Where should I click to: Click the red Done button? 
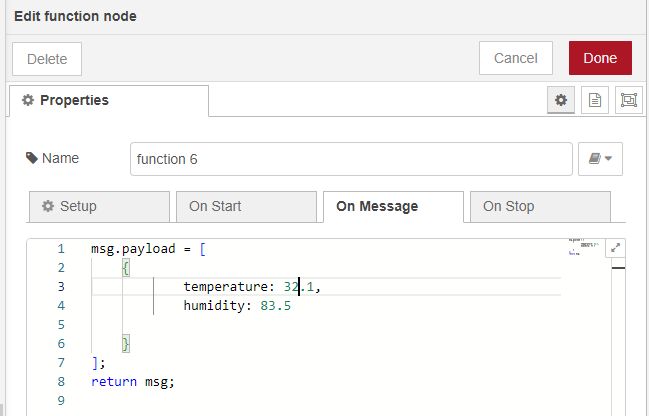tap(600, 58)
